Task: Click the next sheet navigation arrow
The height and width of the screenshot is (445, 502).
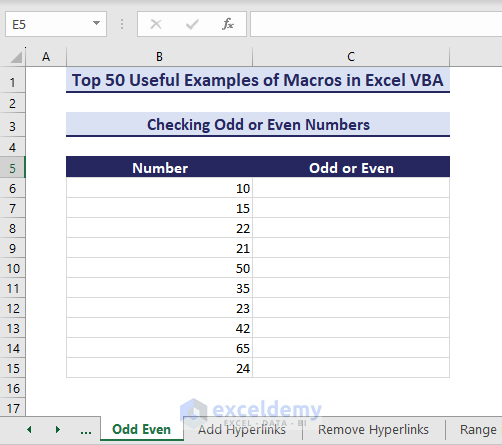Action: pos(58,429)
